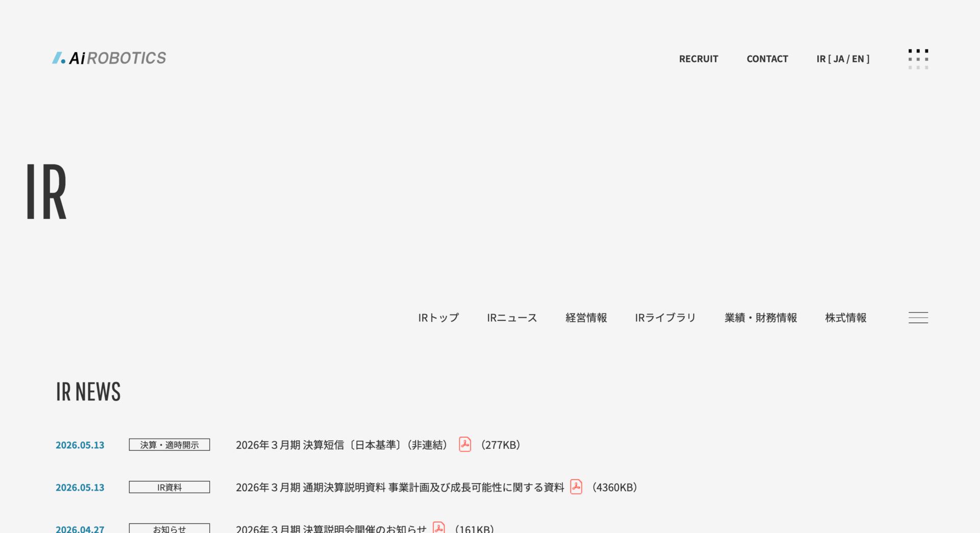Open 通期決算説明資料 事業計画及び成長可能性 link
Image resolution: width=980 pixels, height=533 pixels.
(x=400, y=487)
